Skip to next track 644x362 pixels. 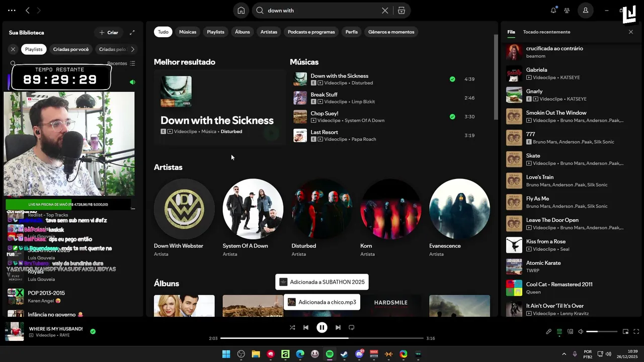[x=338, y=327]
